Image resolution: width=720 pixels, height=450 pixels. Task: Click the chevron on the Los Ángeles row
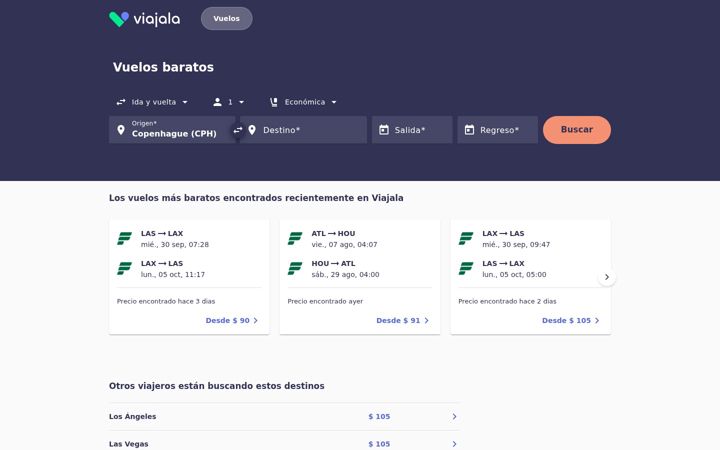(454, 416)
